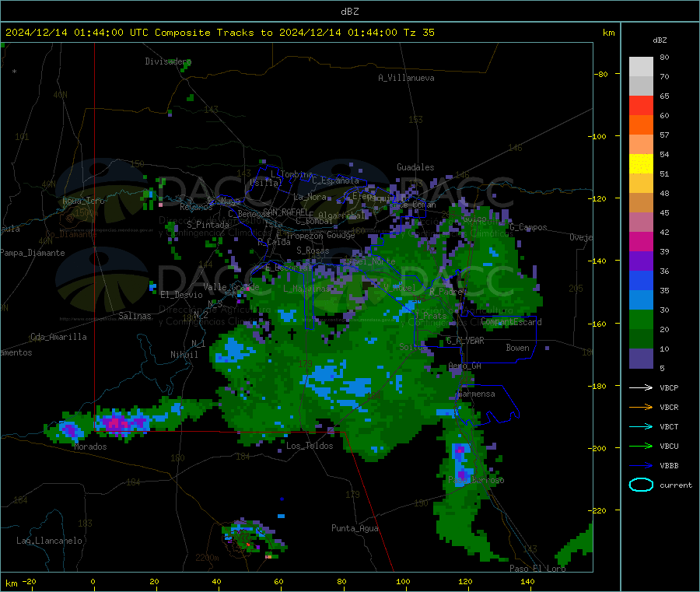This screenshot has height=592, width=700.
Task: Click the timestamp '2024/12/14 01:44:00 UTC Composite' header
Action: (x=107, y=32)
